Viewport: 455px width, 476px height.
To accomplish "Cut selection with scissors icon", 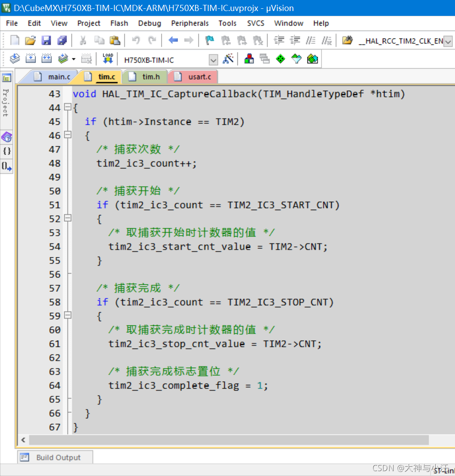I will tap(83, 41).
